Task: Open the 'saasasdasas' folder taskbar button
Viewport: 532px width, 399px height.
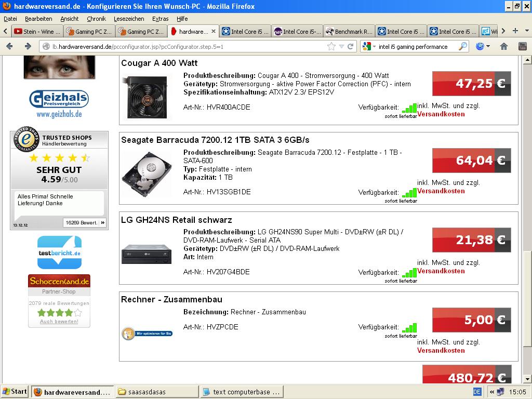Action: (157, 392)
